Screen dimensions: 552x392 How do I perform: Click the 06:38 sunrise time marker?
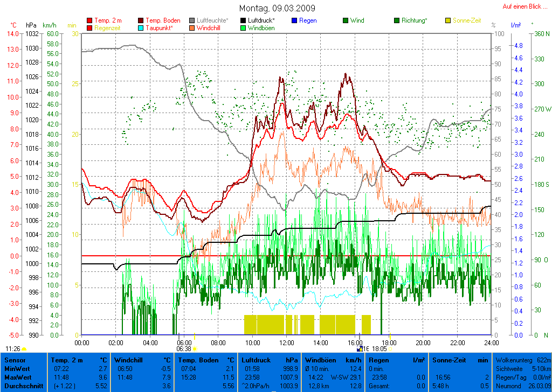point(184,349)
